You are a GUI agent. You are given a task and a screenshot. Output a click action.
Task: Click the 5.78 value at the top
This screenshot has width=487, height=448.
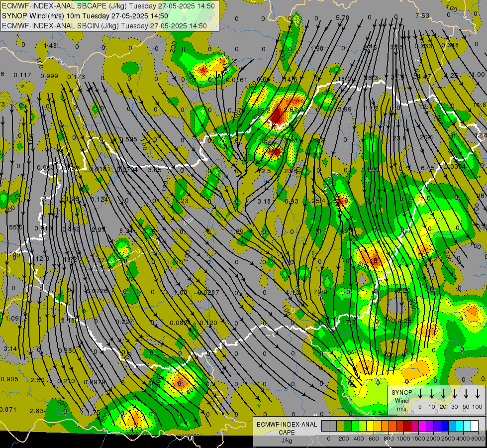click(x=343, y=18)
